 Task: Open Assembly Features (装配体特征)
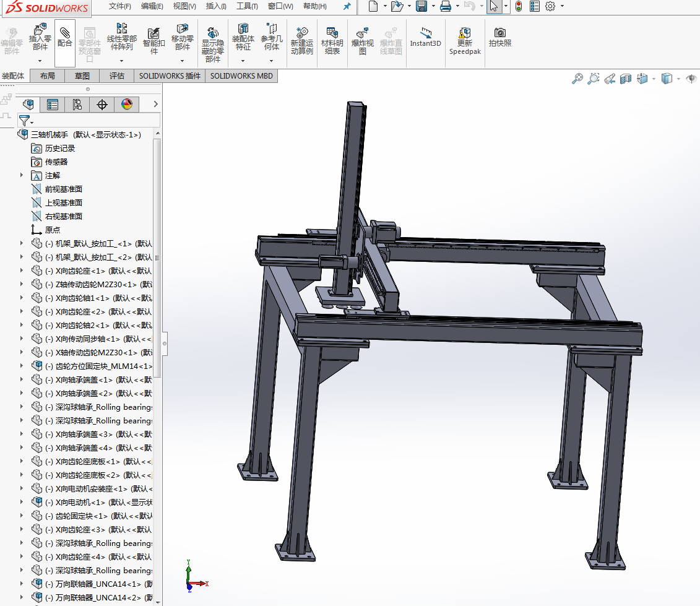point(243,38)
